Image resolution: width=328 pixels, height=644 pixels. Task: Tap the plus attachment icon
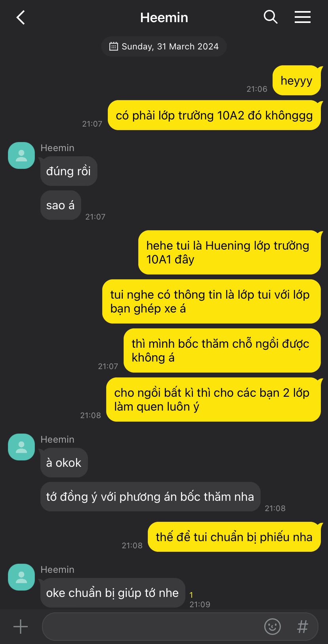tap(21, 627)
